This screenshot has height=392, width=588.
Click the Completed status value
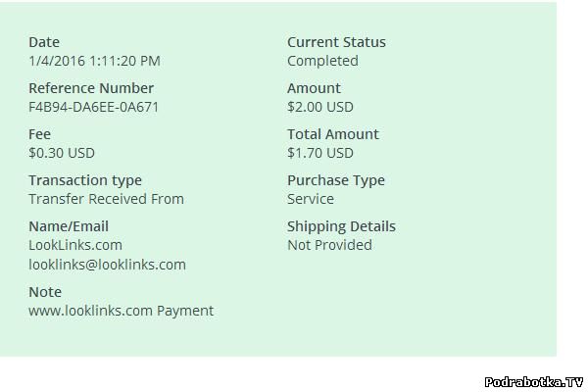pyautogui.click(x=322, y=61)
